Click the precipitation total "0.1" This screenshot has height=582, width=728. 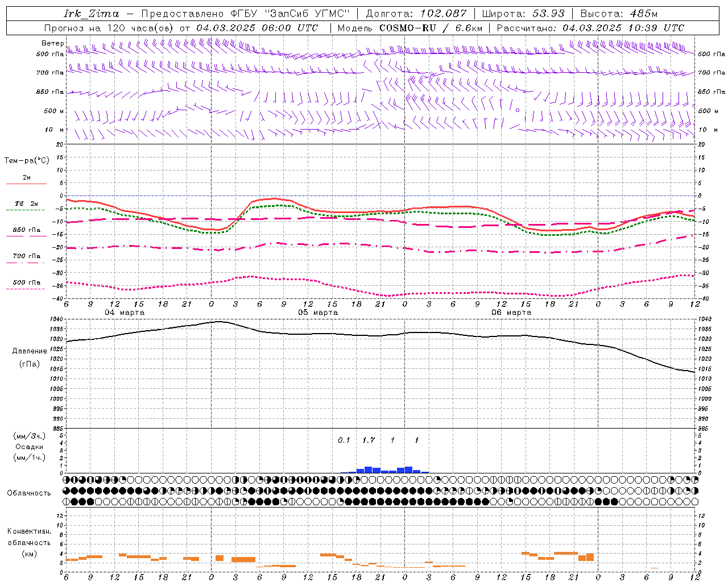[344, 440]
